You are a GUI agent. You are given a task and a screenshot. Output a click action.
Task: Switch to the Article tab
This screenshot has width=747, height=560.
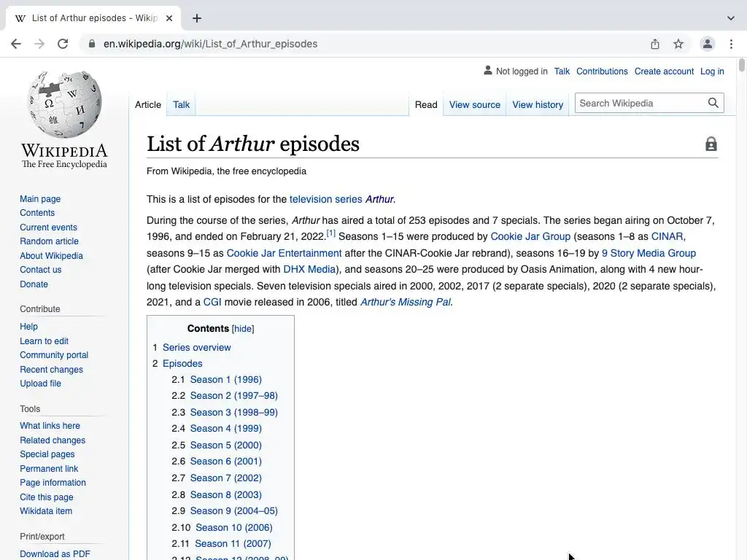coord(147,104)
